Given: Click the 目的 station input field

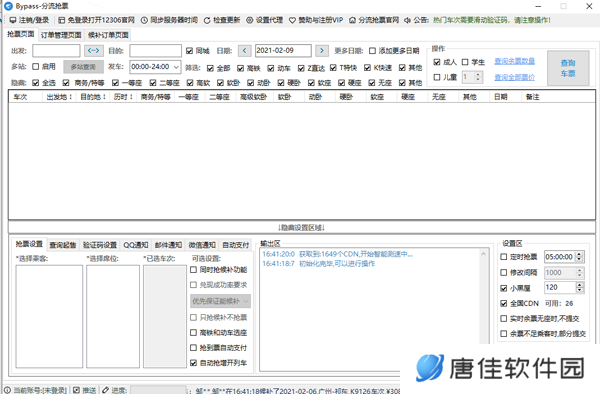Looking at the screenshot, I should pos(155,50).
